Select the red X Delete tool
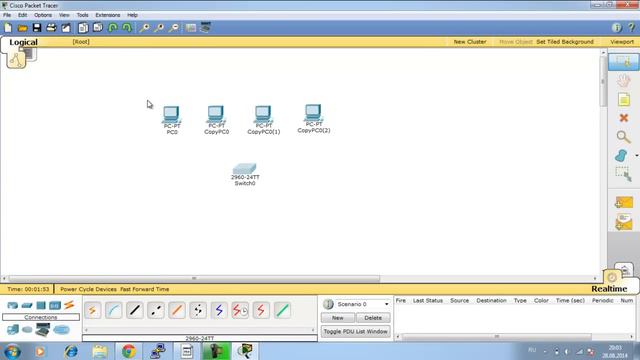Viewport: 640px width, 360px height. [x=624, y=118]
